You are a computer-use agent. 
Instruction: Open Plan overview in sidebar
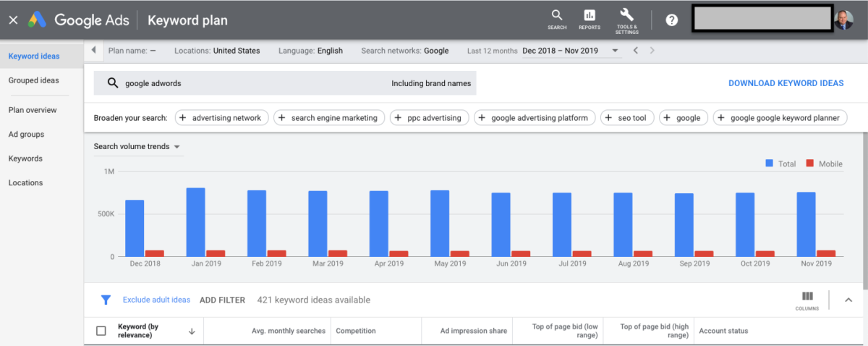(x=33, y=110)
